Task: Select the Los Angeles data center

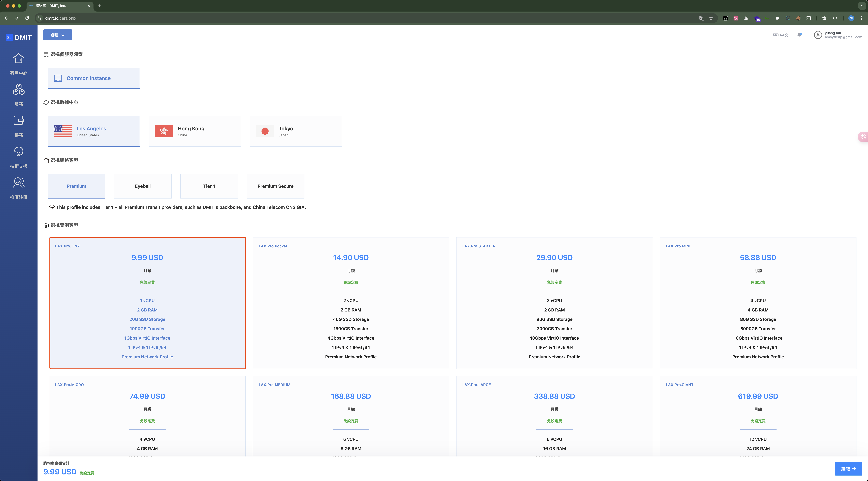Action: 94,131
